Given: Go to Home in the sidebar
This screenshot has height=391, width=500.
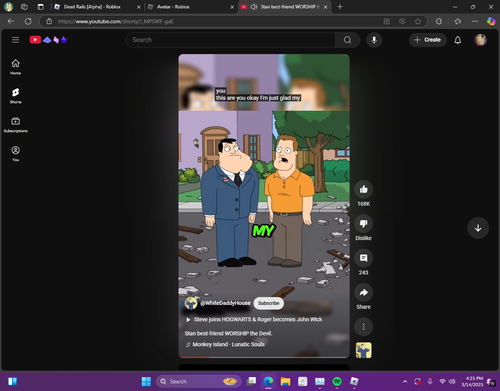Looking at the screenshot, I should [x=15, y=67].
